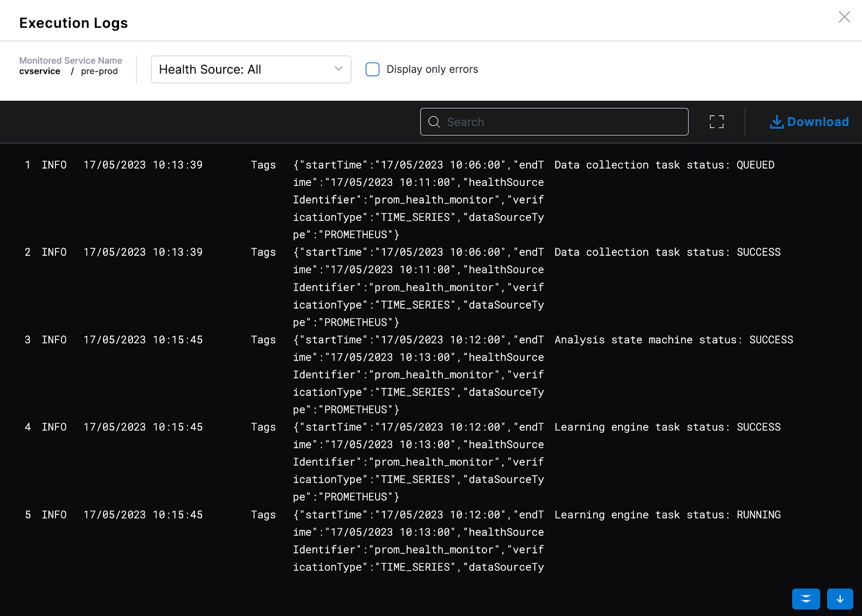The width and height of the screenshot is (862, 616).
Task: Click the cvservice monitored service name
Action: tap(40, 71)
